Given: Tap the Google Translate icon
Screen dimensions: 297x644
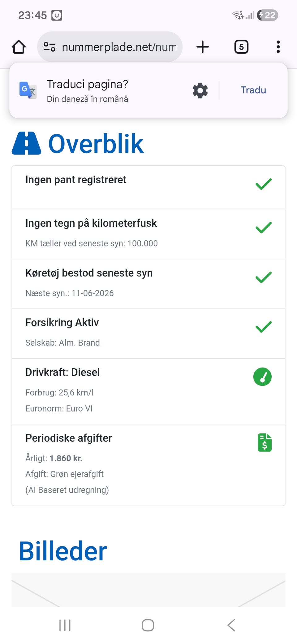Looking at the screenshot, I should pos(28,90).
